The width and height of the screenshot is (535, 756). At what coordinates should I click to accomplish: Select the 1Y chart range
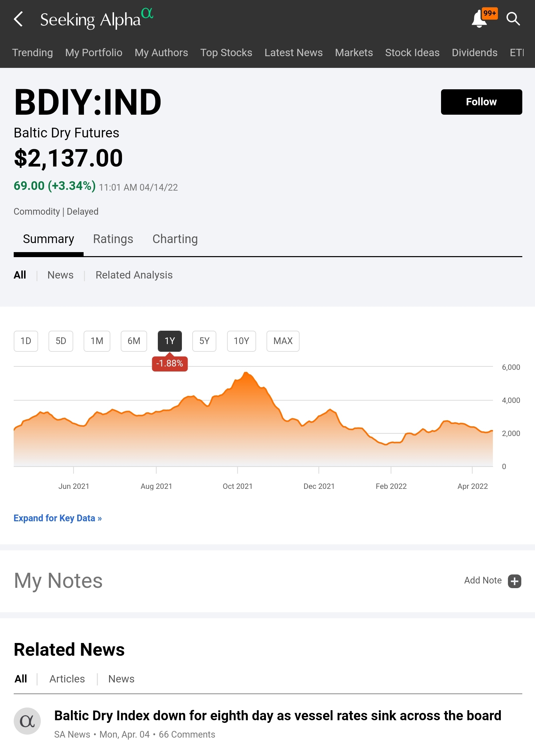tap(170, 341)
